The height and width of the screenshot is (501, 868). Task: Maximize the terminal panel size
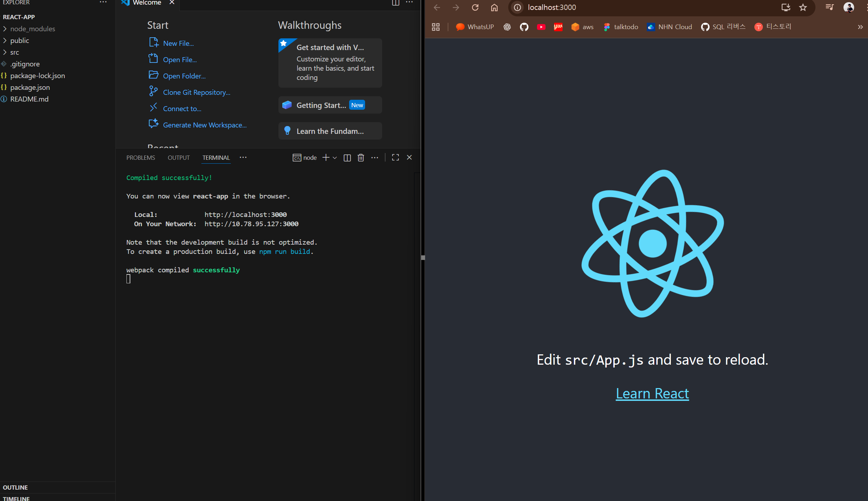click(x=395, y=157)
